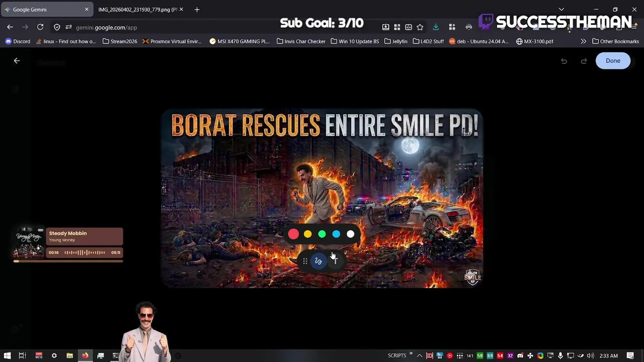Open the Settings gear taskbar app
This screenshot has width=644, height=362.
54,355
